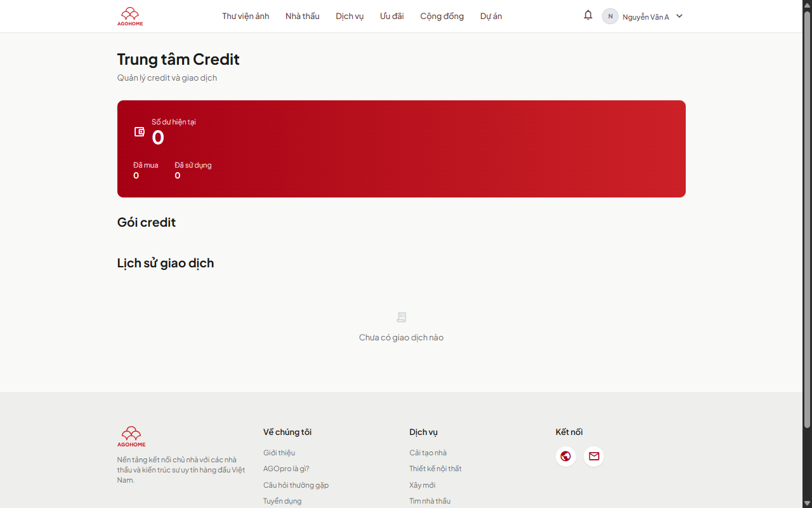Click the Quản lý credit và giao dịch subtitle
This screenshot has height=508, width=812.
point(167,78)
